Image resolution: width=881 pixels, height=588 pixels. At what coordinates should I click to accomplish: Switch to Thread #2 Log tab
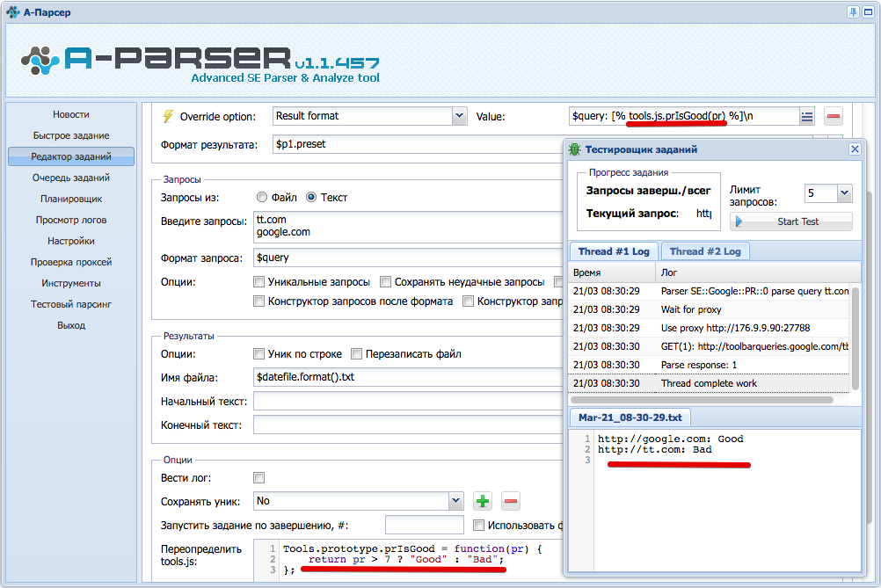[x=705, y=251]
